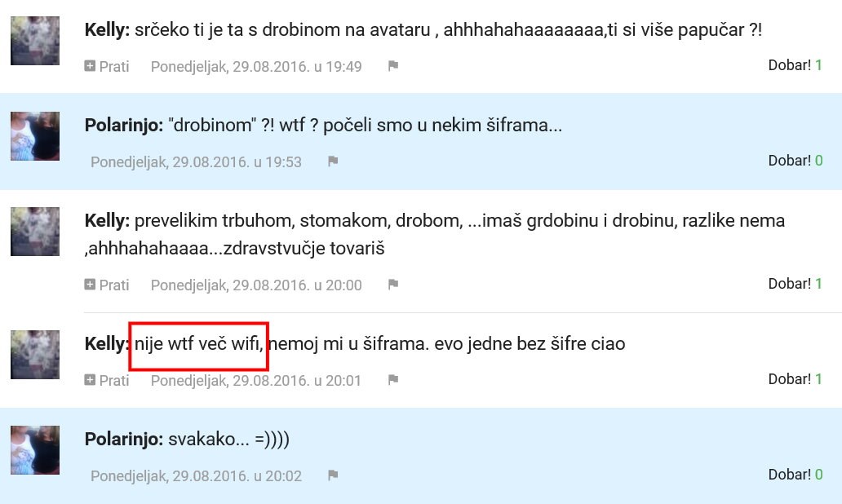This screenshot has width=842, height=504.
Task: Click Kelly's avatar beside 'nije wtf već wifi'
Action: click(35, 355)
